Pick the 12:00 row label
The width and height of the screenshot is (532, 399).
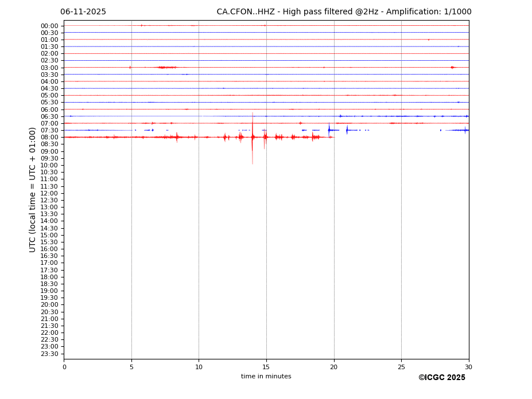tap(49, 193)
